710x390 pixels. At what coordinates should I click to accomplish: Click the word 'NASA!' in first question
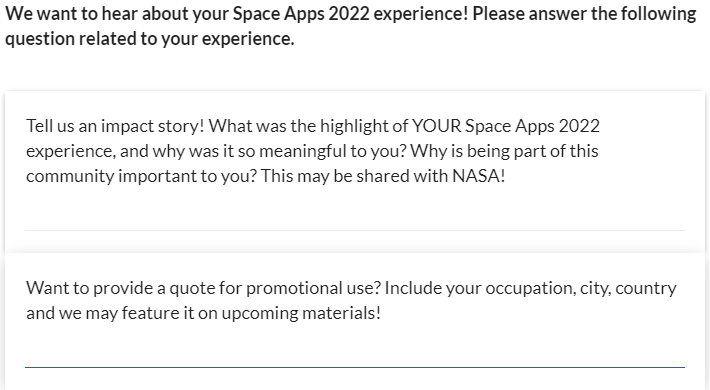479,176
